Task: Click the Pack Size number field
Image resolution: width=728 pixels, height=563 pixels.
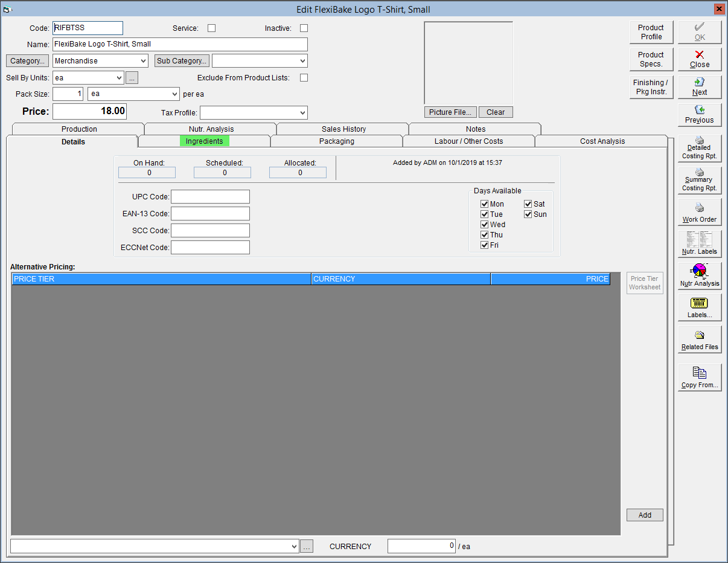Action: [x=68, y=94]
